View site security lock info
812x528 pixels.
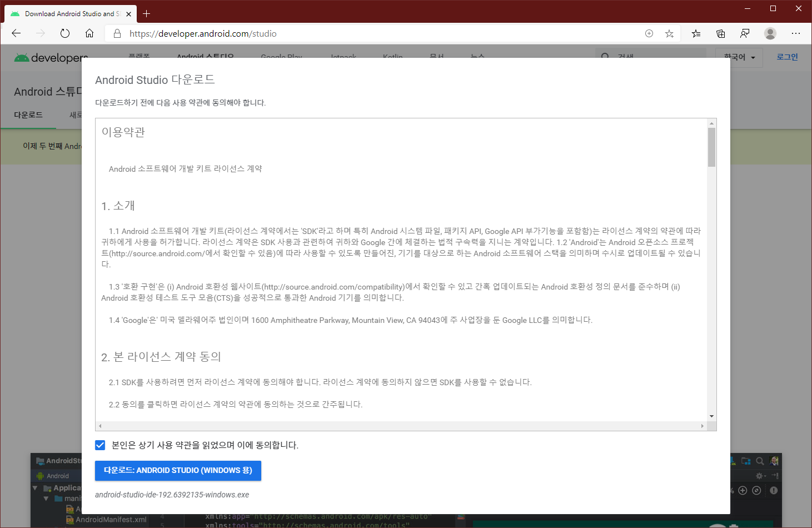pos(117,33)
